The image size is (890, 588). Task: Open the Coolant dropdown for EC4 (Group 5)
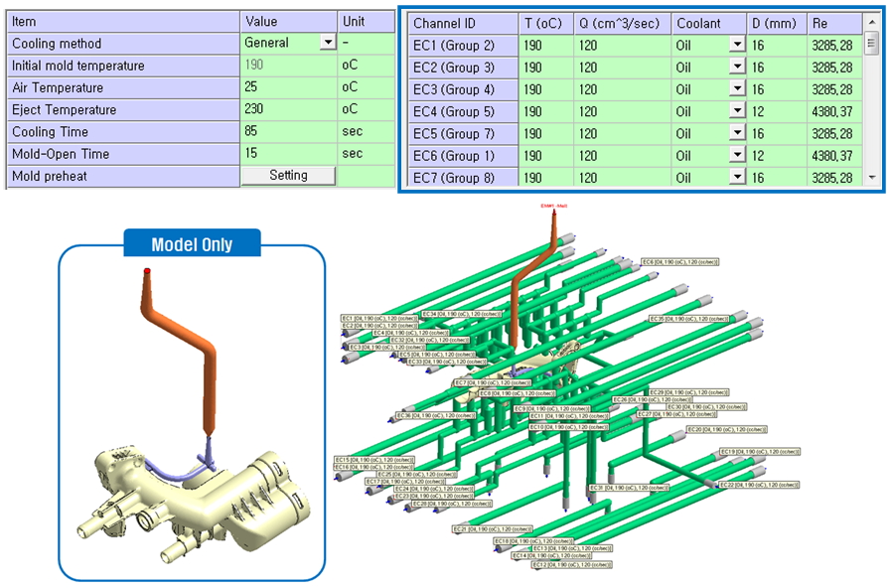(x=737, y=110)
